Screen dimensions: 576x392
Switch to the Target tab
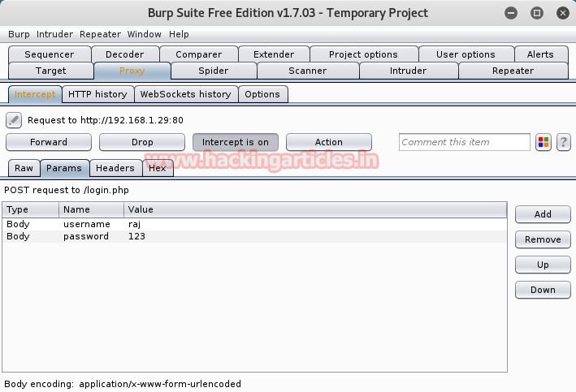pyautogui.click(x=50, y=71)
